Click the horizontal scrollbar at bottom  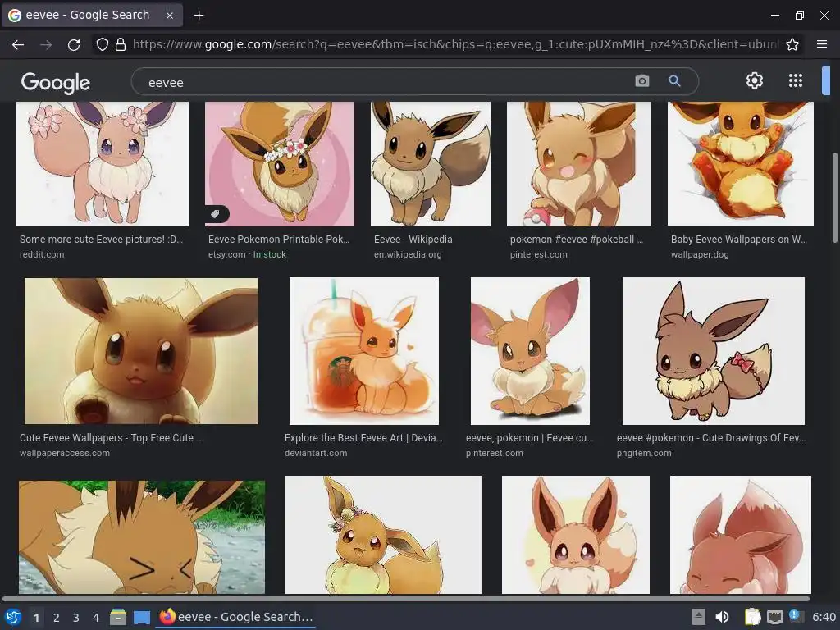(405, 598)
